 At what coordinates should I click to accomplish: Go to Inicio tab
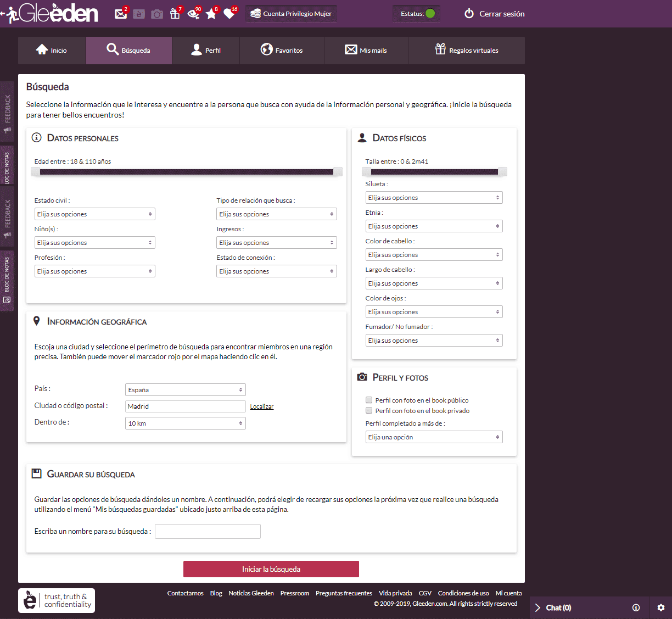(x=52, y=51)
